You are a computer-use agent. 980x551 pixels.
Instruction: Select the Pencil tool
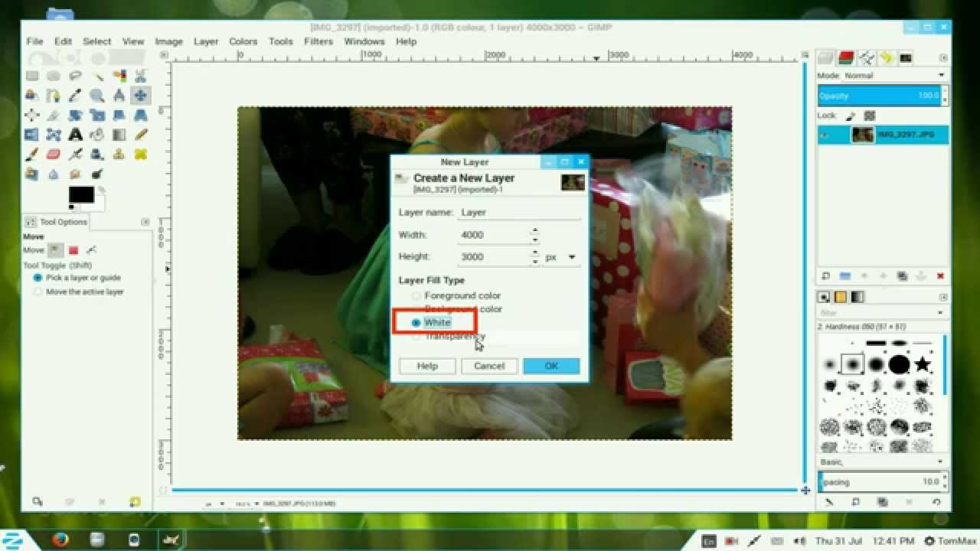[140, 135]
